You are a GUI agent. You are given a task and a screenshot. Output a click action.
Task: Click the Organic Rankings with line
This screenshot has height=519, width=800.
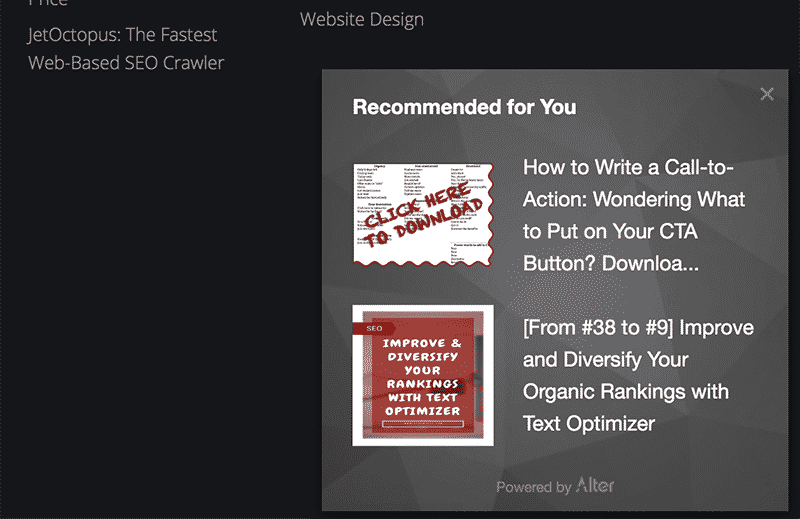(626, 392)
